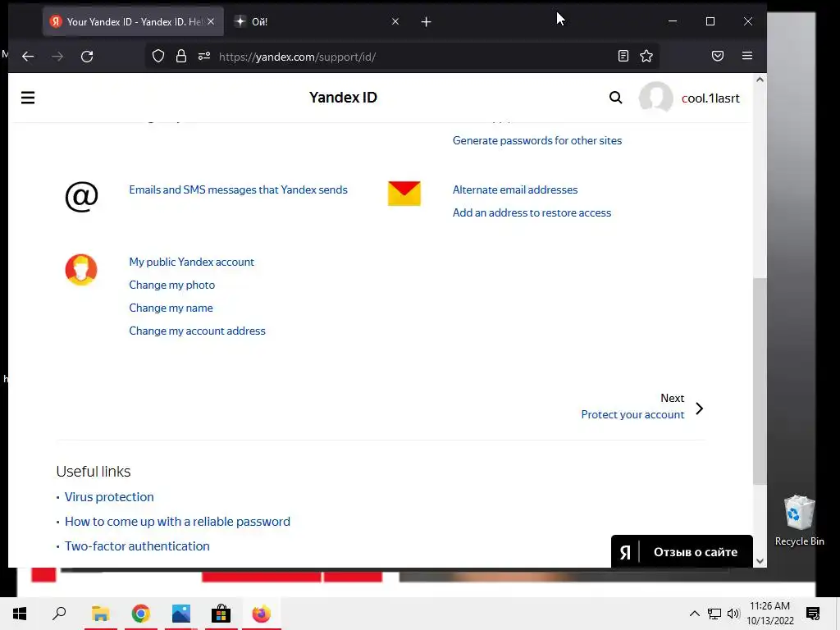Open a new tab with plus button
Viewport: 840px width, 630px height.
tap(426, 22)
